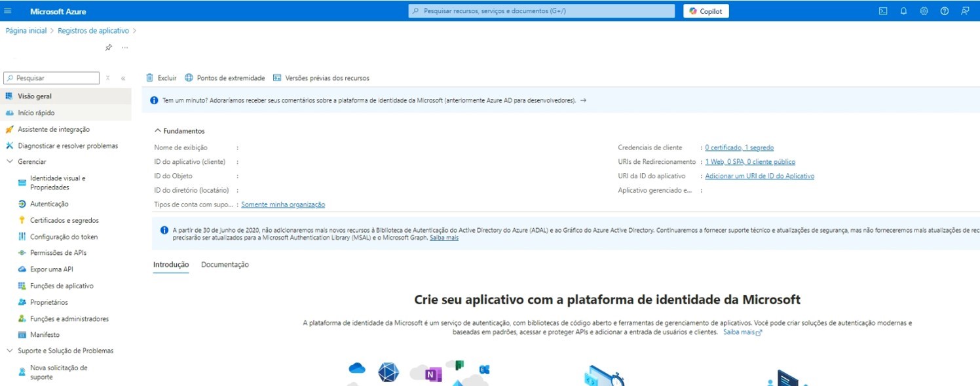Go to Página inicial breadcrumb
This screenshot has width=980, height=386.
26,31
